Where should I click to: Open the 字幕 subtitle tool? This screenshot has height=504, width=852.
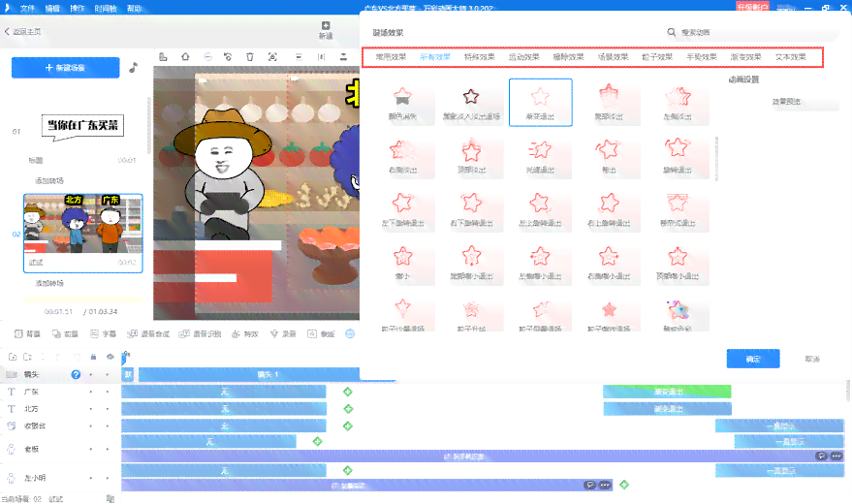click(104, 334)
